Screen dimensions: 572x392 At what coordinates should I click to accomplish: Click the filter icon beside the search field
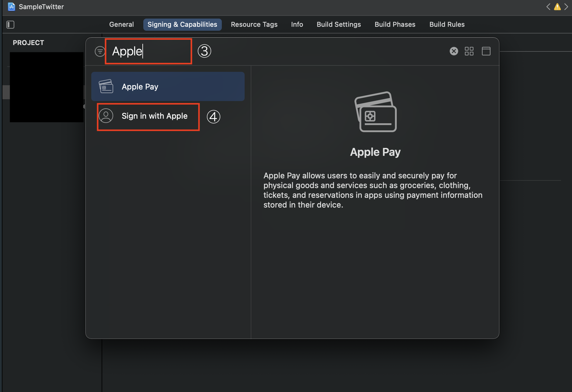pos(100,51)
